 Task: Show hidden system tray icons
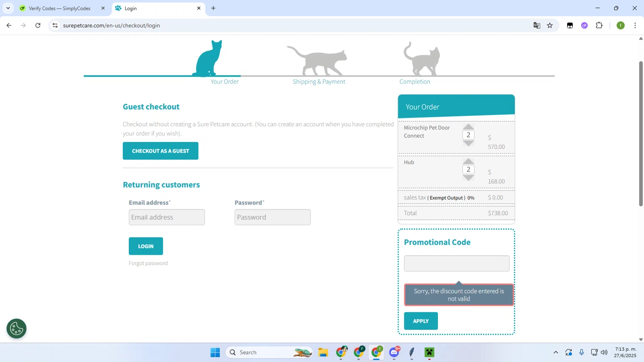556,353
